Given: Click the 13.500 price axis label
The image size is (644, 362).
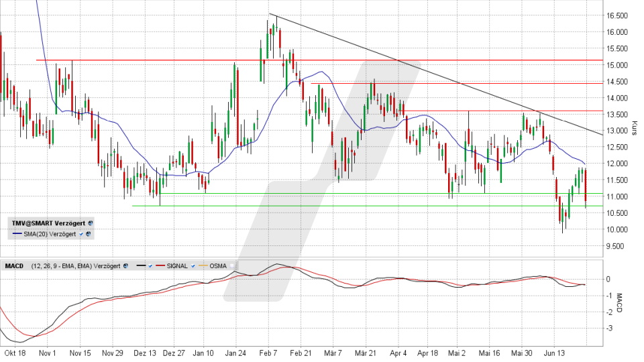Looking at the screenshot, I should [617, 115].
